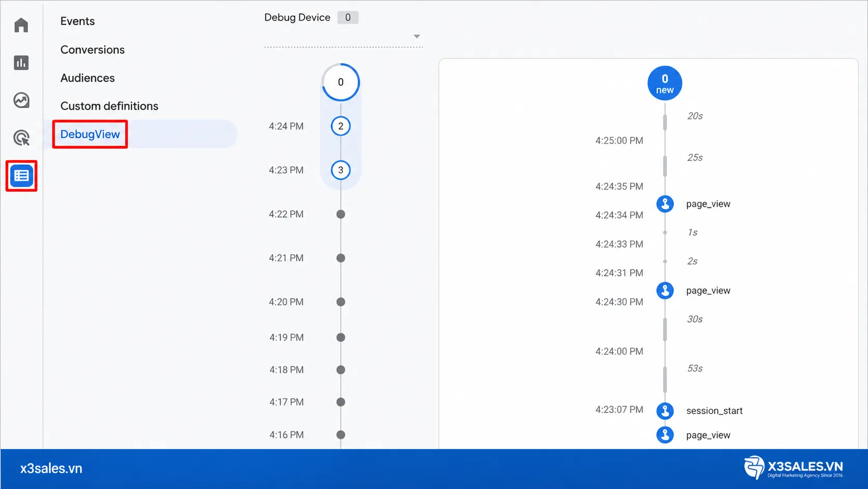Select Events in the menu
868x489 pixels.
pos(77,21)
